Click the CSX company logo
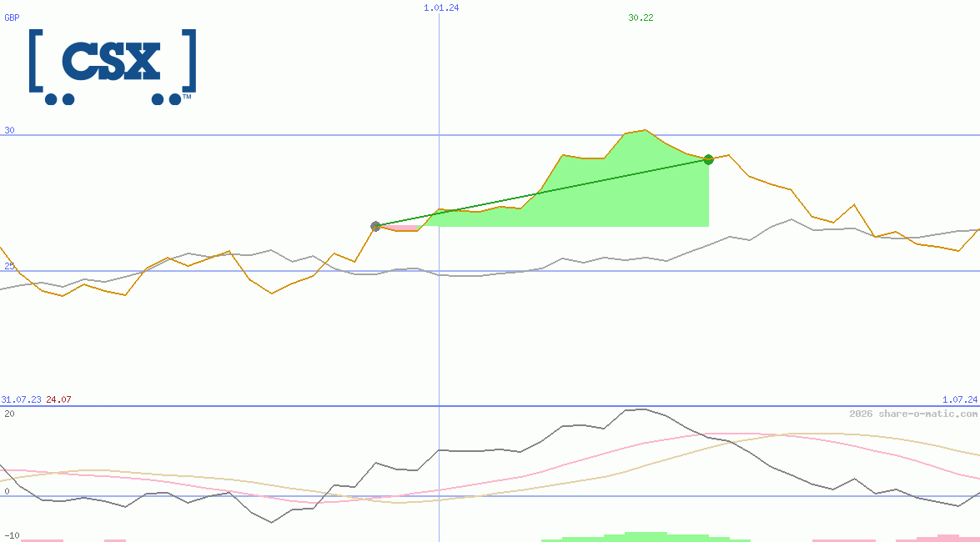This screenshot has height=542, width=980. click(113, 66)
